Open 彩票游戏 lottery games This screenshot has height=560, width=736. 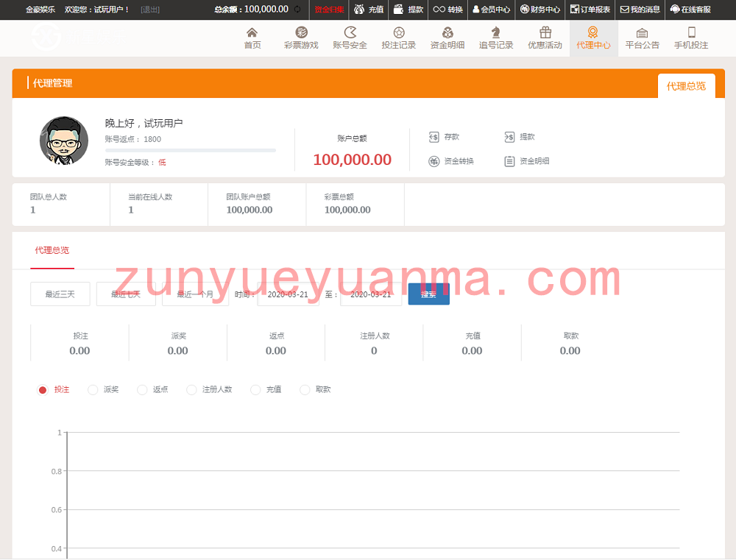click(x=301, y=38)
